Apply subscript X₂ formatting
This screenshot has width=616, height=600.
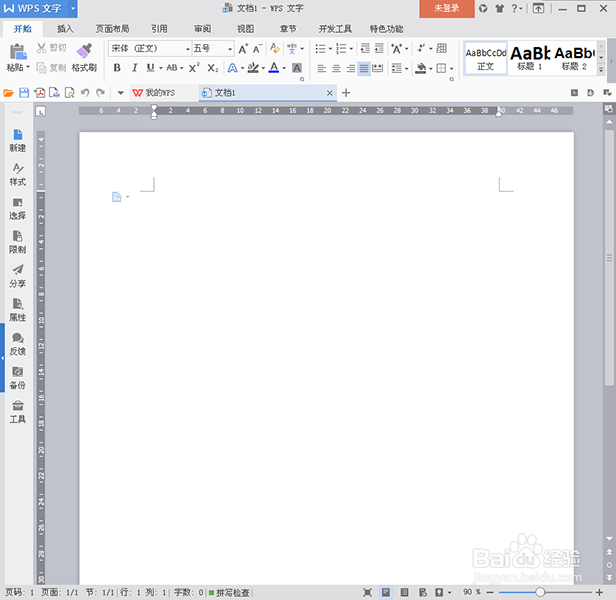(x=213, y=68)
